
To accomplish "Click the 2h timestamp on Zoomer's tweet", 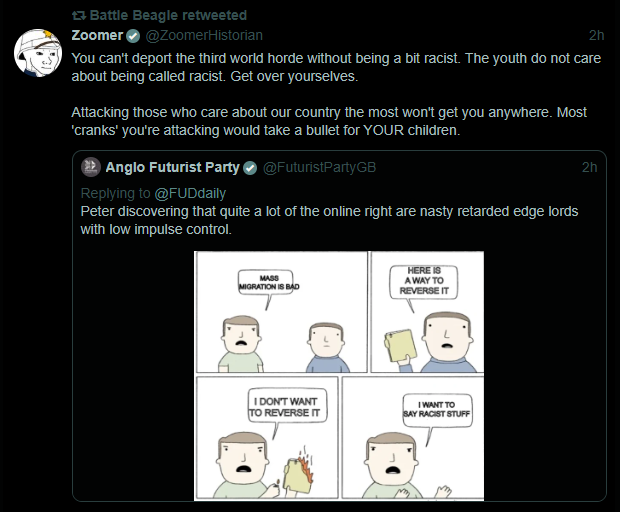I will tap(597, 37).
